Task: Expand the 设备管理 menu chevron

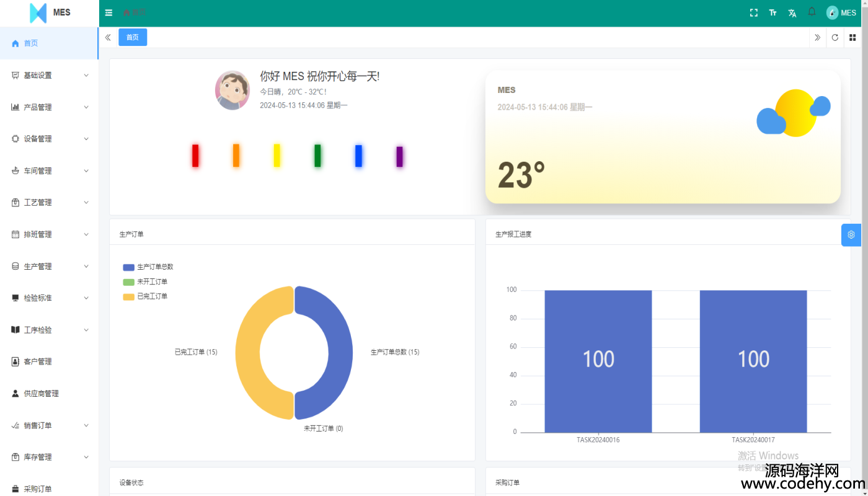Action: pyautogui.click(x=86, y=139)
